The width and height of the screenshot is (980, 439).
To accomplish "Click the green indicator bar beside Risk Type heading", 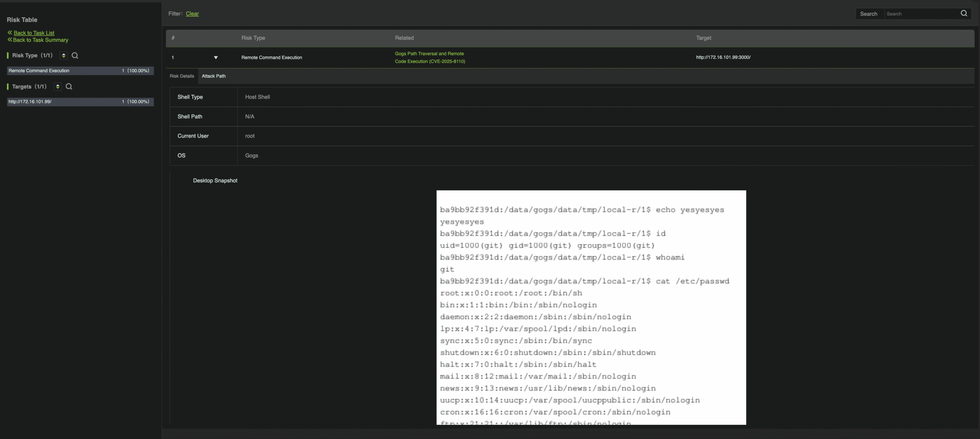I will 8,55.
